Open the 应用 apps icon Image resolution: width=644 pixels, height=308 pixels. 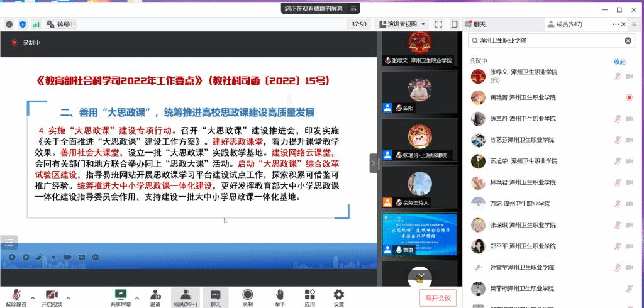click(309, 294)
